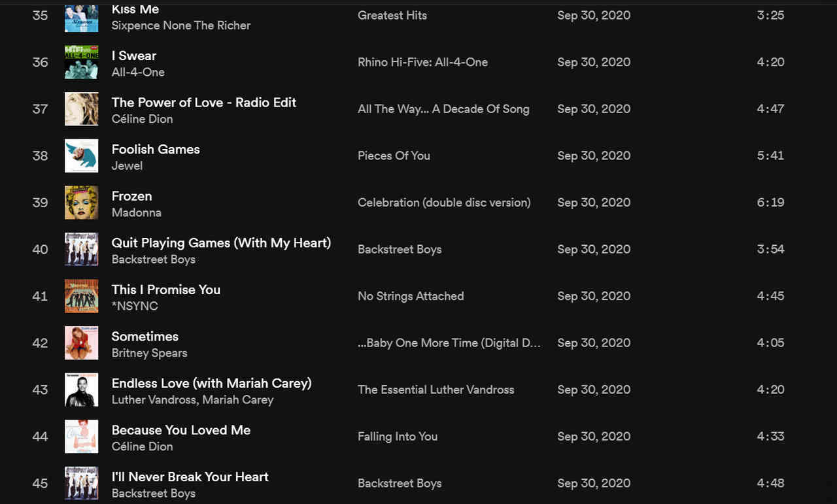Select the I Swear album art
Image resolution: width=837 pixels, height=504 pixels.
[81, 62]
